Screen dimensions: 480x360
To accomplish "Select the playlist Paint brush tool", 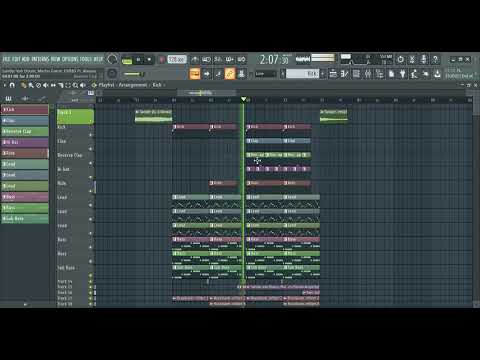I will [x=31, y=85].
